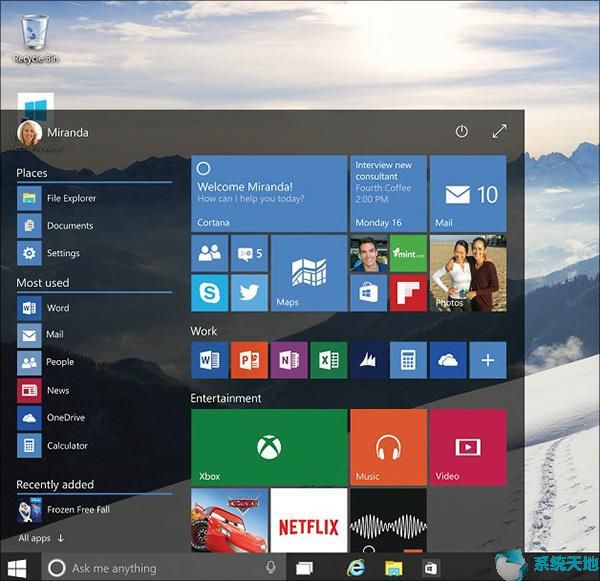The image size is (600, 581).
Task: Open Settings from Places list
Action: point(49,253)
